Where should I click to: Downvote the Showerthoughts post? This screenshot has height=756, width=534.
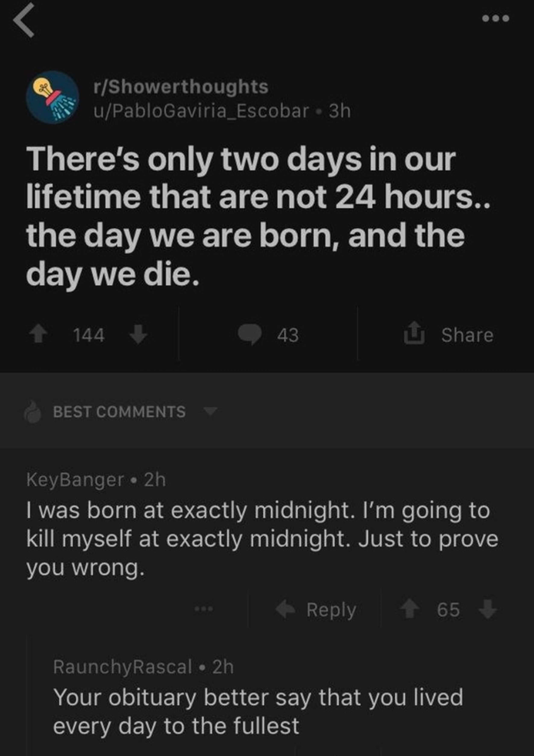(x=138, y=334)
